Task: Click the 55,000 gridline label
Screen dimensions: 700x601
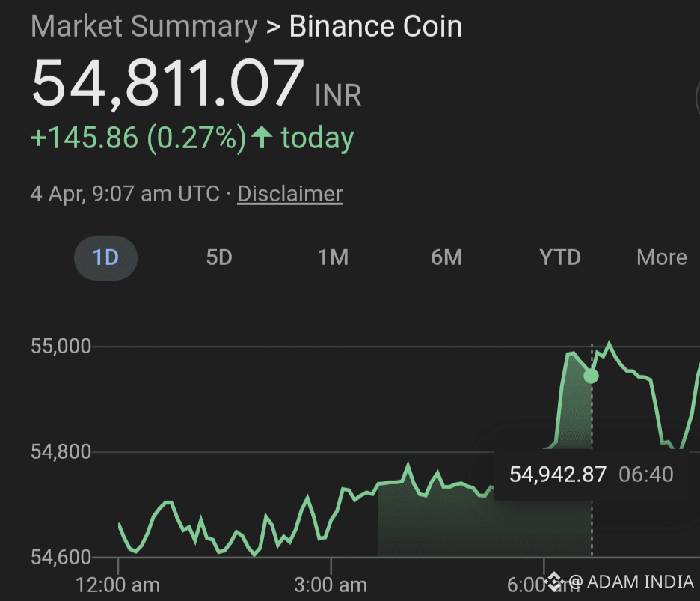Action: (61, 347)
